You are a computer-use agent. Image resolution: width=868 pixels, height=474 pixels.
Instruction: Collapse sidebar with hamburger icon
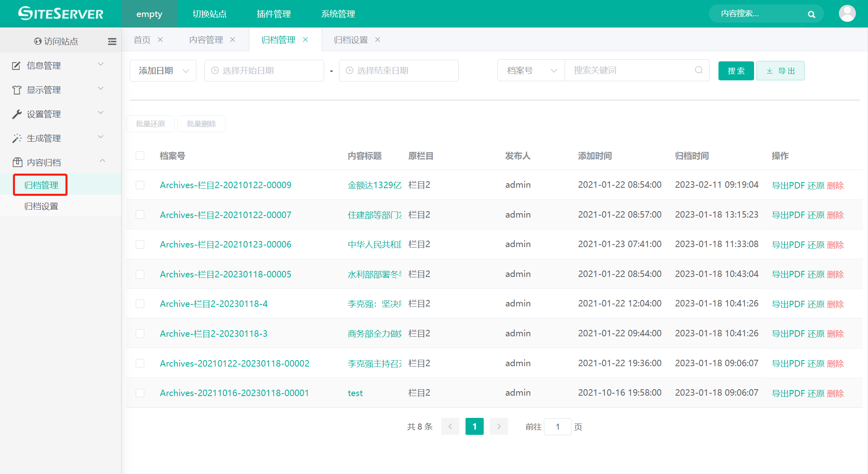112,41
